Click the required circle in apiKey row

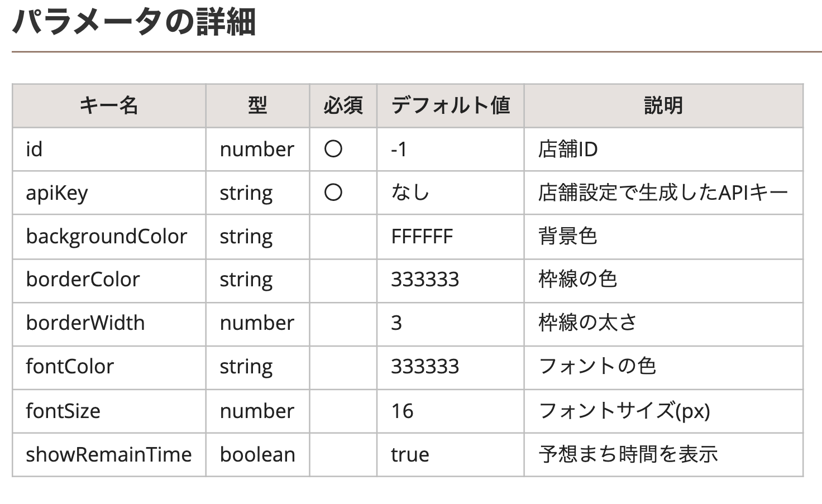(x=333, y=193)
